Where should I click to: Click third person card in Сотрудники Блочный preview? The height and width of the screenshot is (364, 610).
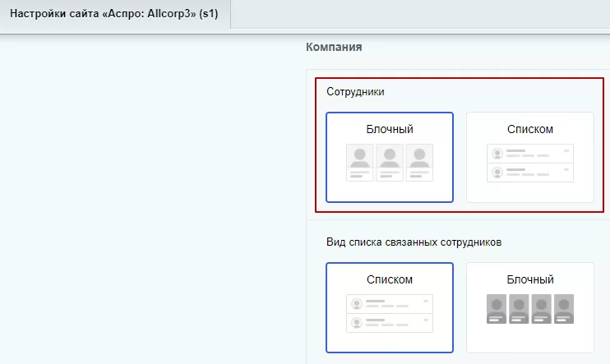pos(419,163)
